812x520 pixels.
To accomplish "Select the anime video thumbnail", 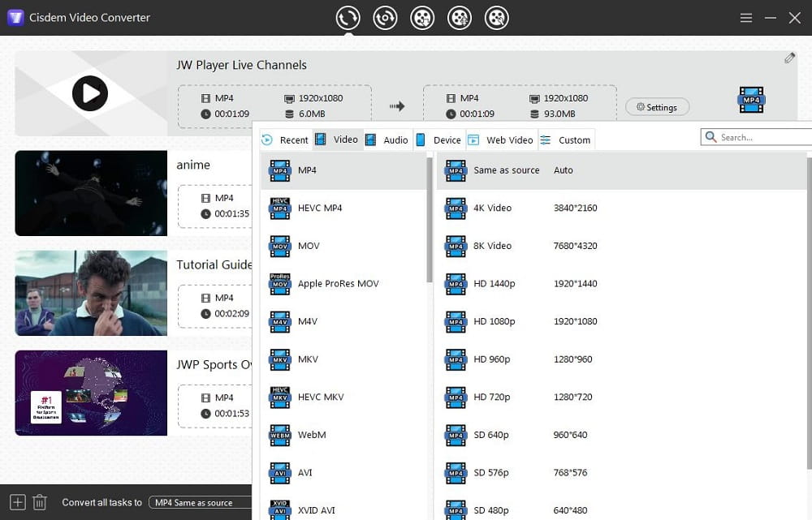I will pyautogui.click(x=91, y=193).
